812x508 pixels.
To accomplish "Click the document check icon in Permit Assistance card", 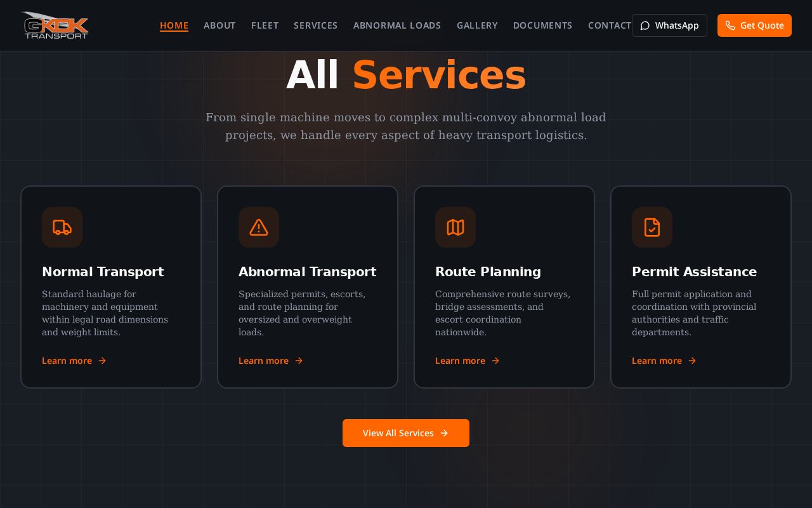I will point(652,227).
